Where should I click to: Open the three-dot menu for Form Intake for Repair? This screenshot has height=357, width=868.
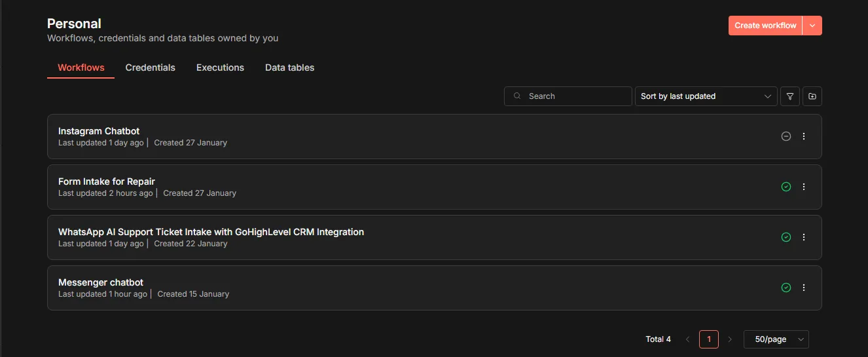click(804, 187)
